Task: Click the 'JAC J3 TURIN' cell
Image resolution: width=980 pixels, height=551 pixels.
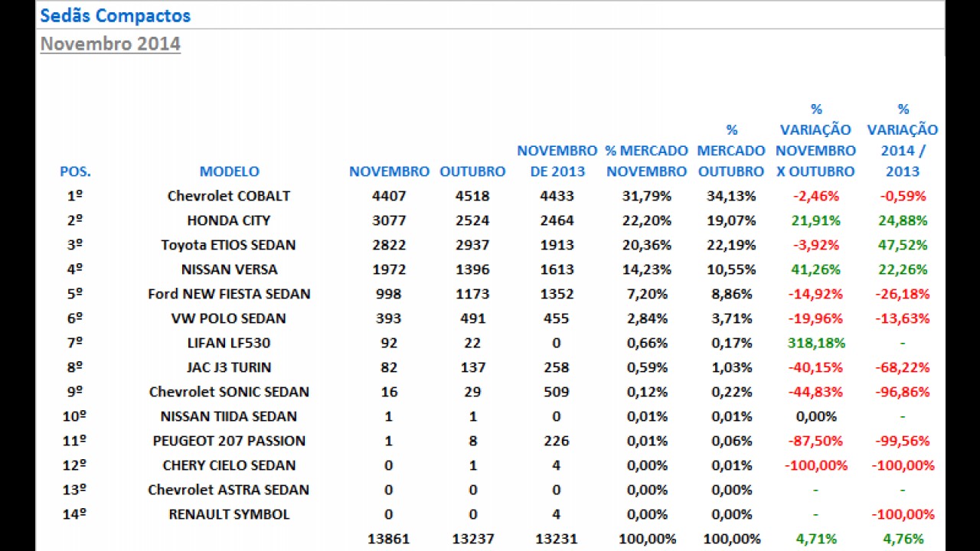Action: pos(229,367)
